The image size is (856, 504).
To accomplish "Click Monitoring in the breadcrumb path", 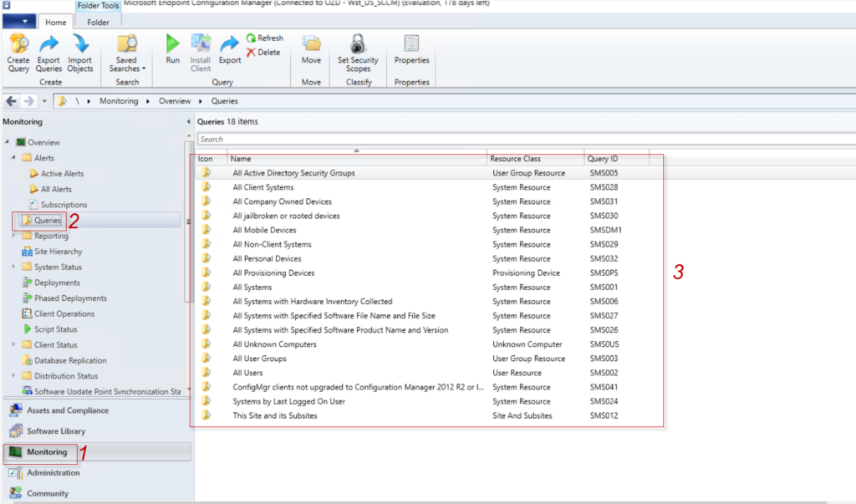I will (119, 101).
